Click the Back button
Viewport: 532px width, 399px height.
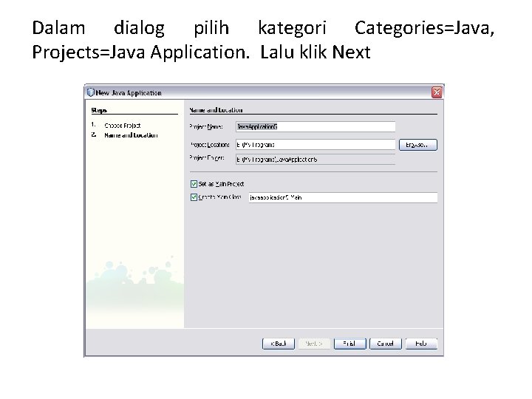[279, 344]
